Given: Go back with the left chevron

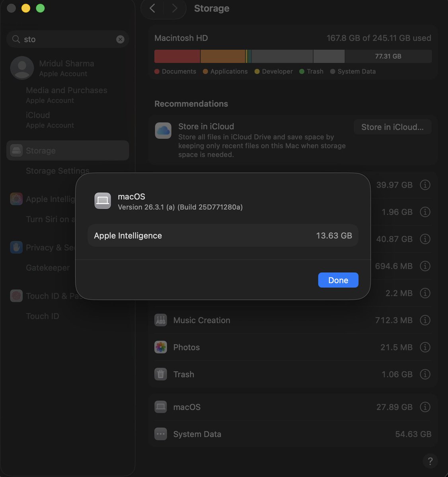Looking at the screenshot, I should pyautogui.click(x=152, y=8).
